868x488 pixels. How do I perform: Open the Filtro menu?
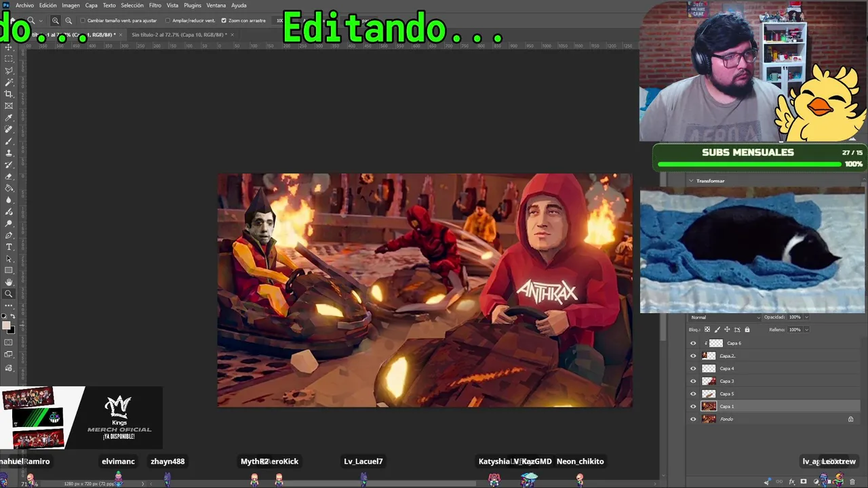click(x=155, y=5)
